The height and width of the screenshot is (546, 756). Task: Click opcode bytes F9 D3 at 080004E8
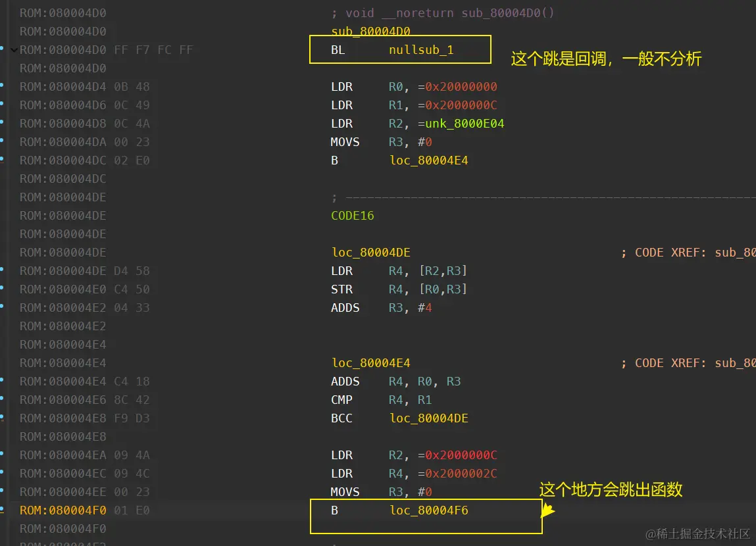pyautogui.click(x=132, y=418)
